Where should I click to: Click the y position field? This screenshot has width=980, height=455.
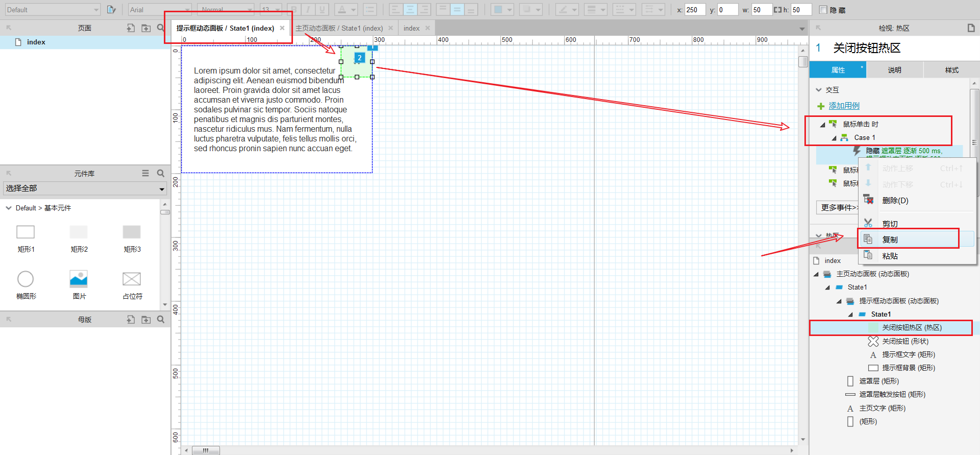727,10
